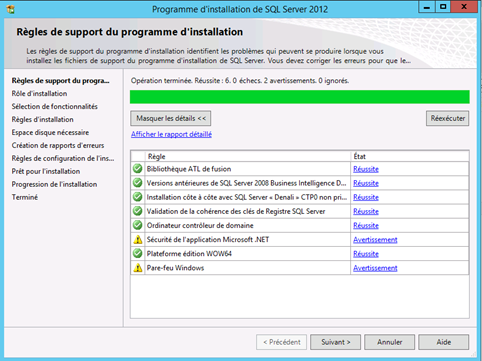Image resolution: width=482 pixels, height=361 pixels.
Task: Click check icon for Installation côte à côte row
Action: [137, 197]
